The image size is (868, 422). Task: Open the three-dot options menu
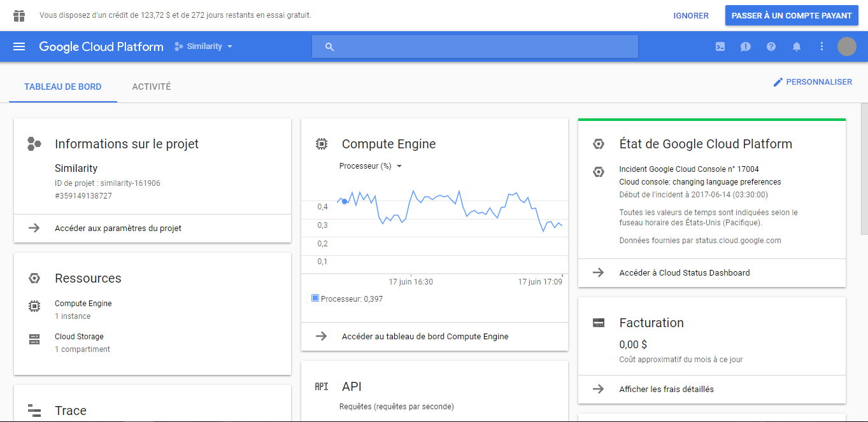[x=822, y=46]
